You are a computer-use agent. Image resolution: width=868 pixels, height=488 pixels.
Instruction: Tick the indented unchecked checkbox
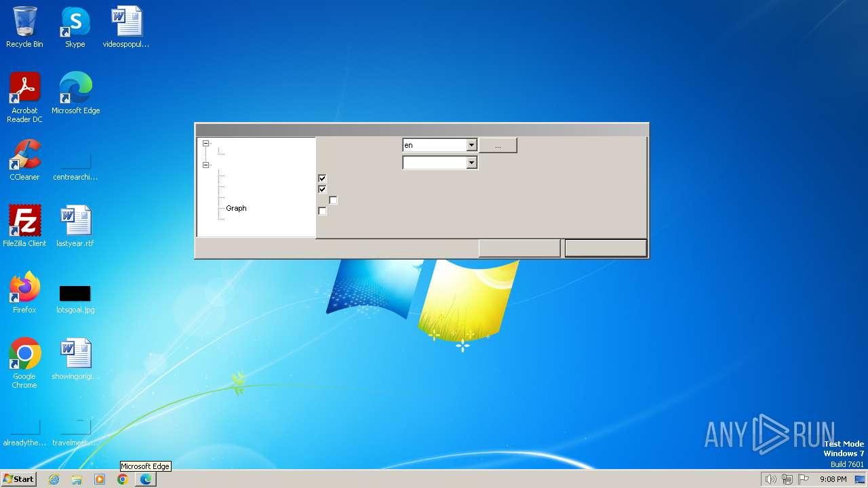(x=333, y=200)
